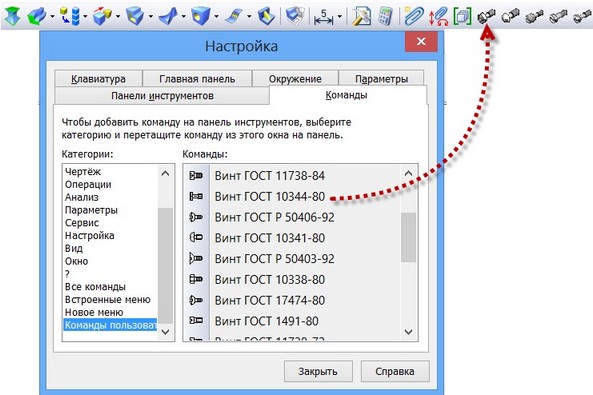Image resolution: width=593 pixels, height=395 pixels.
Task: Click the second screw icon in toolbar
Action: pos(511,16)
